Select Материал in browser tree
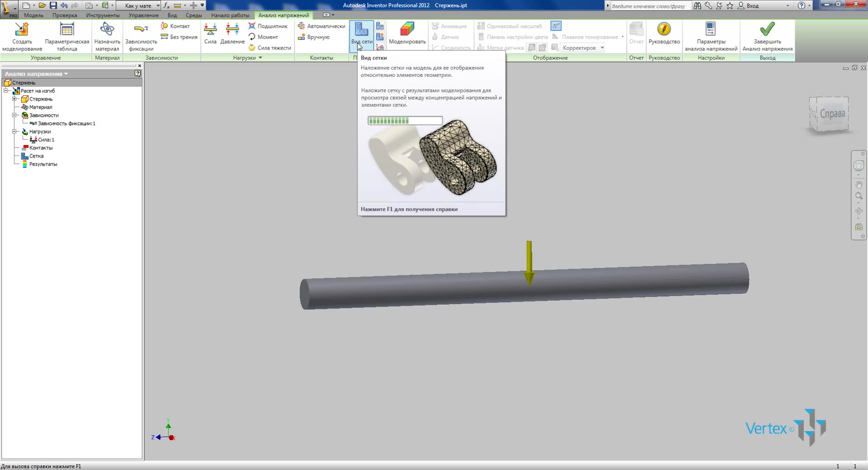 pos(40,107)
